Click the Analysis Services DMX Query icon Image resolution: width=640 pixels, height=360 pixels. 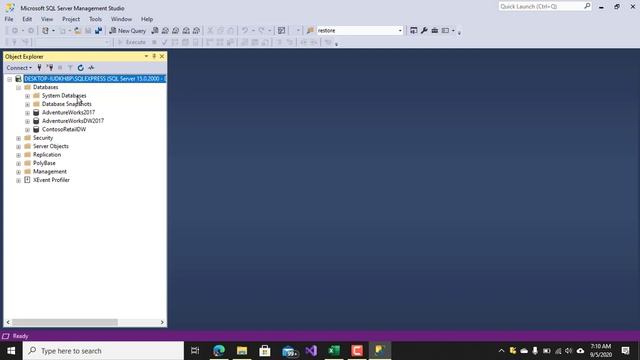pos(176,31)
